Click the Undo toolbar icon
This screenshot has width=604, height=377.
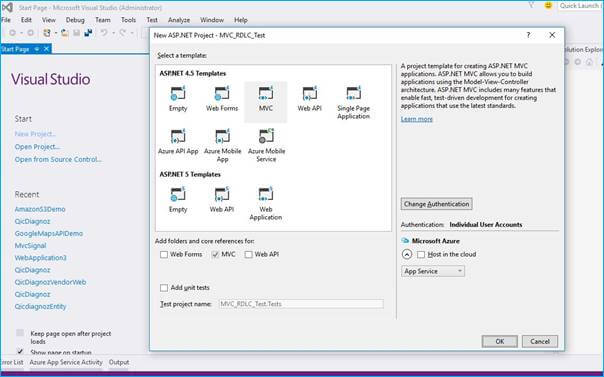(x=104, y=33)
